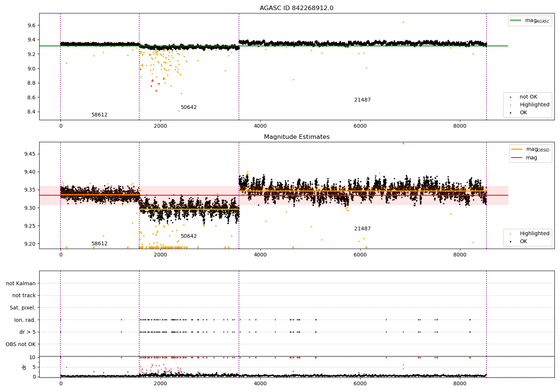Click the "9.0" y-axis tick in top plot
Image resolution: width=560 pixels, height=392 pixels.
[x=31, y=69]
